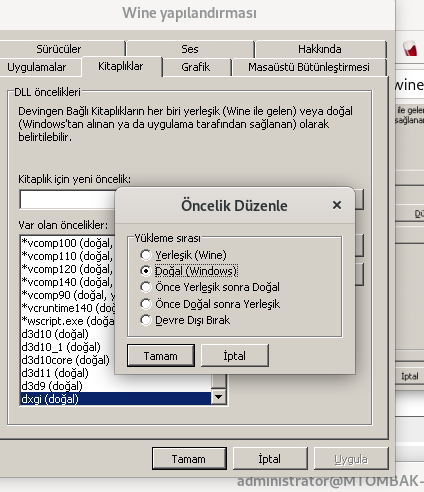This screenshot has width=424, height=492.
Task: Switch to the Uygulamalar tab
Action: tap(37, 67)
